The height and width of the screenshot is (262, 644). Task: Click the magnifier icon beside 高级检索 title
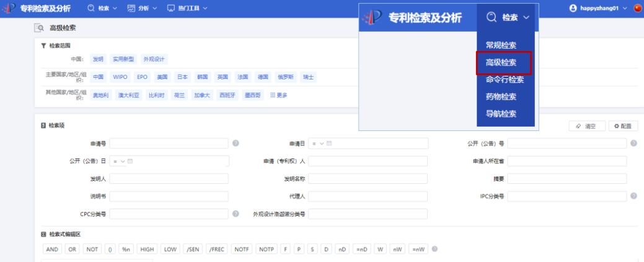[40, 28]
